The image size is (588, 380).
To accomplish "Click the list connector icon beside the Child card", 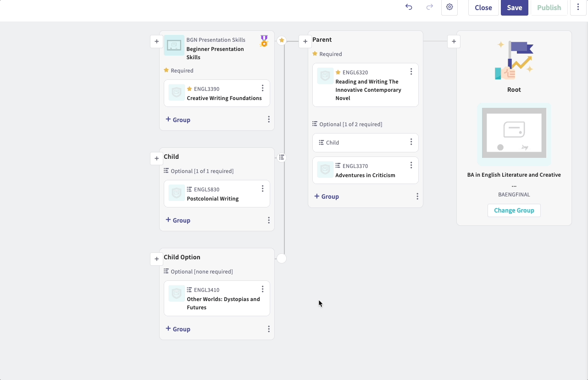I will (x=282, y=157).
